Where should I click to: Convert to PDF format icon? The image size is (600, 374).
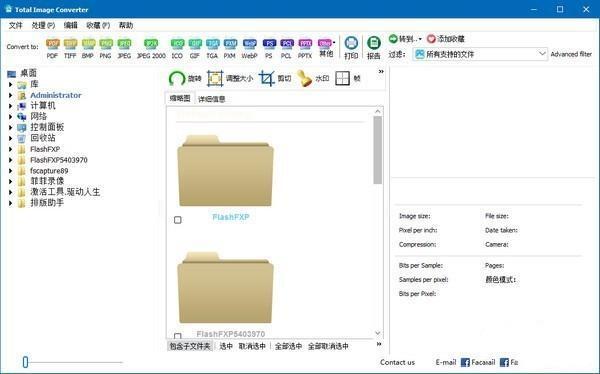52,48
